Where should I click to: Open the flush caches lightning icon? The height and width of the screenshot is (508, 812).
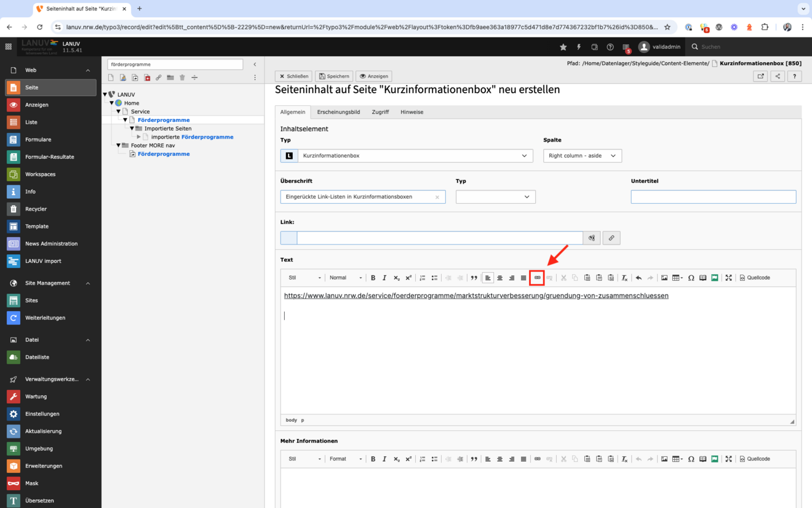(579, 47)
